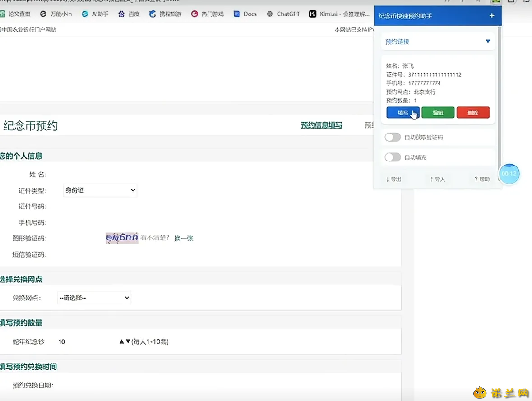Viewport: 532px width, 401px height.
Task: Click the 预约网点：北京支行 text
Action: pos(411,92)
